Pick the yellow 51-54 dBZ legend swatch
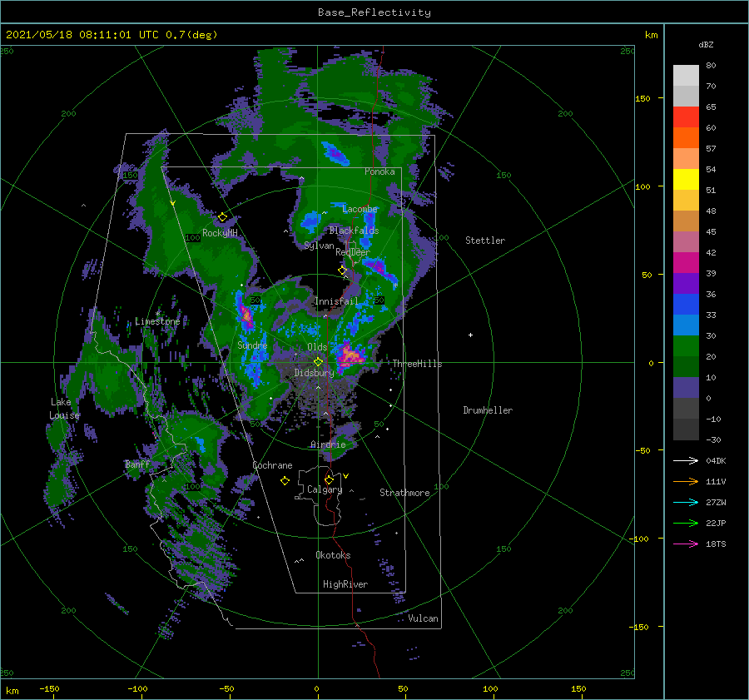Image resolution: width=749 pixels, height=700 pixels. [686, 180]
